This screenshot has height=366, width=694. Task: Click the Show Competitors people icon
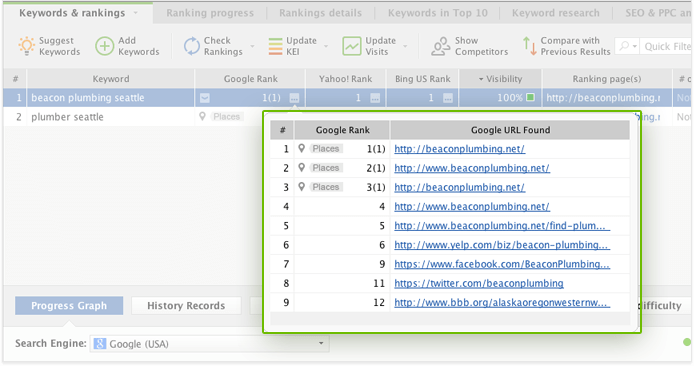(x=440, y=46)
